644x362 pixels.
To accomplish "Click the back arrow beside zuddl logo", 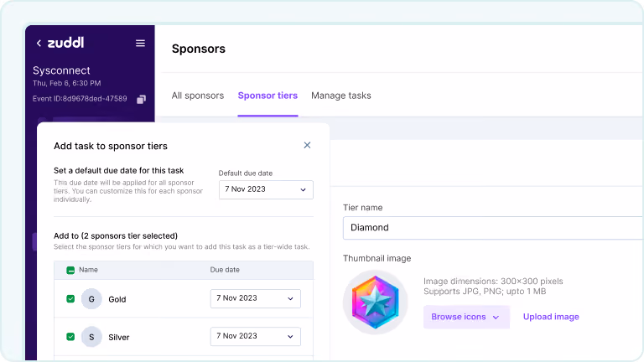I will 39,43.
